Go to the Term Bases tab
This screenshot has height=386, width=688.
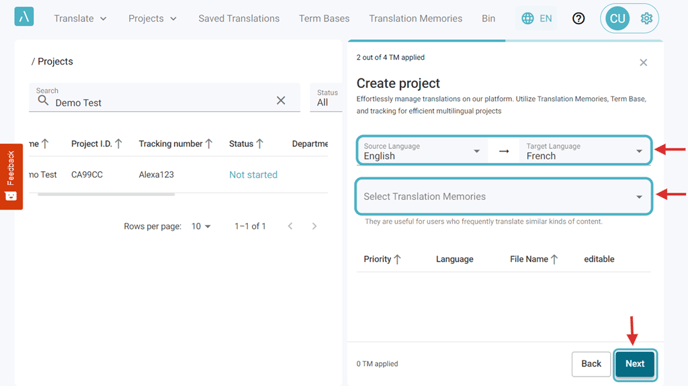pos(324,18)
